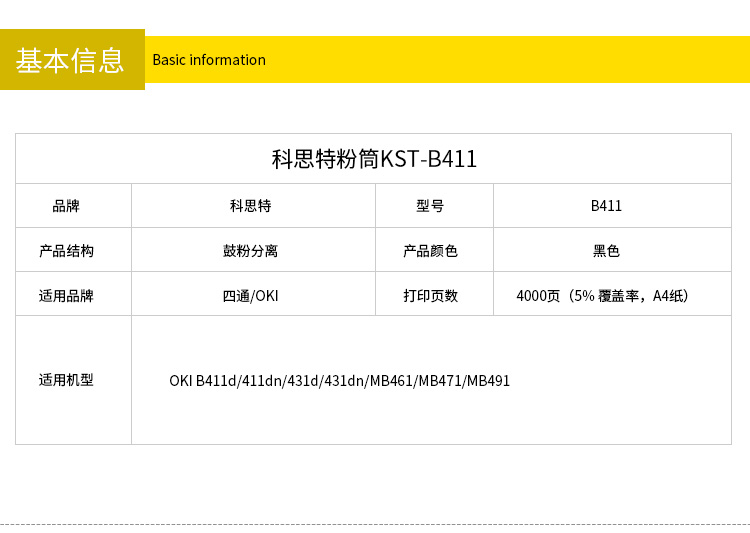Click the table title 科思特粉筒KST-B411

click(374, 159)
